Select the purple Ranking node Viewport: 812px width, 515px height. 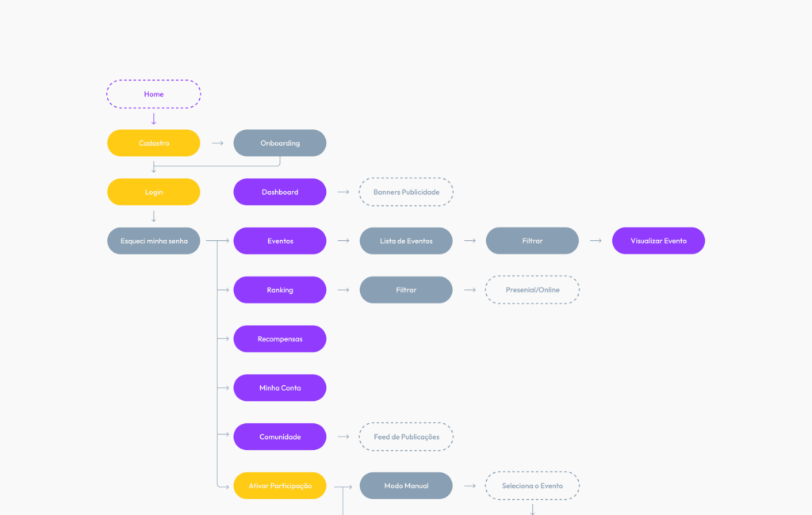(x=280, y=290)
